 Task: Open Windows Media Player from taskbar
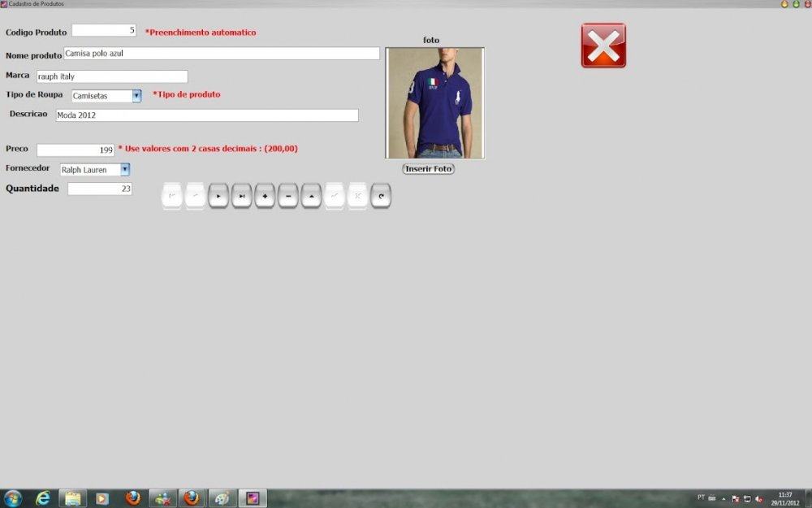(102, 498)
